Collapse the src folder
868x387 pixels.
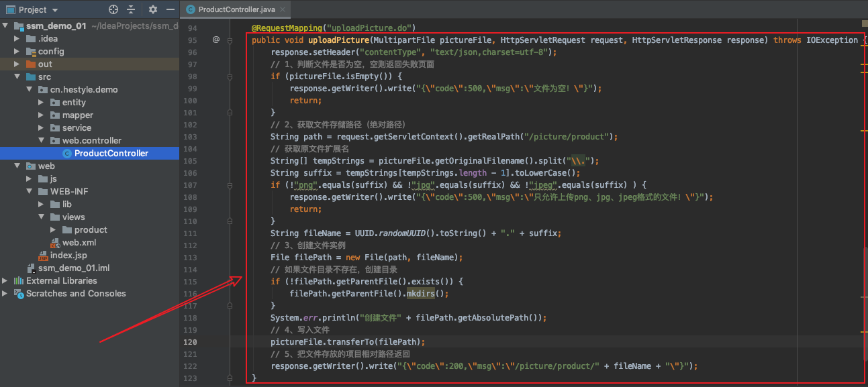[x=18, y=76]
